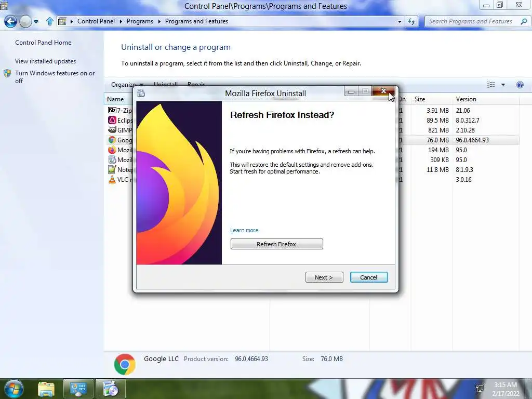This screenshot has width=532, height=399.
Task: Switch to Firefox uninstaller taskbar button
Action: coord(111,389)
